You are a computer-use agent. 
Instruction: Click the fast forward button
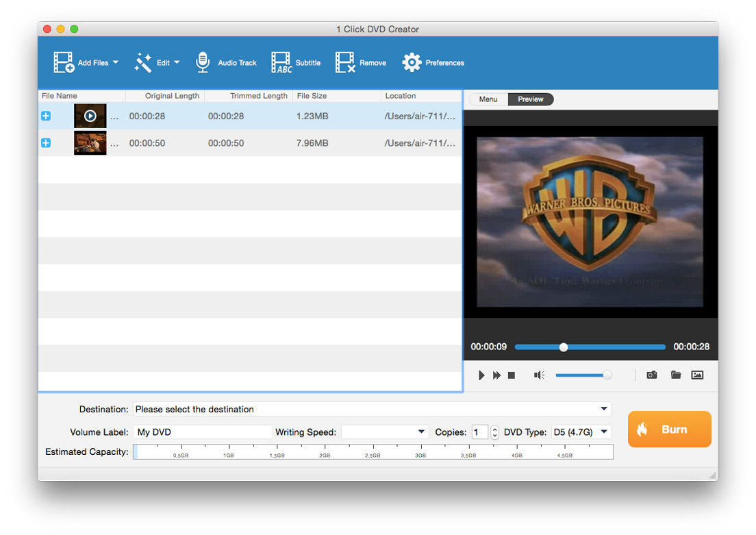pyautogui.click(x=496, y=375)
